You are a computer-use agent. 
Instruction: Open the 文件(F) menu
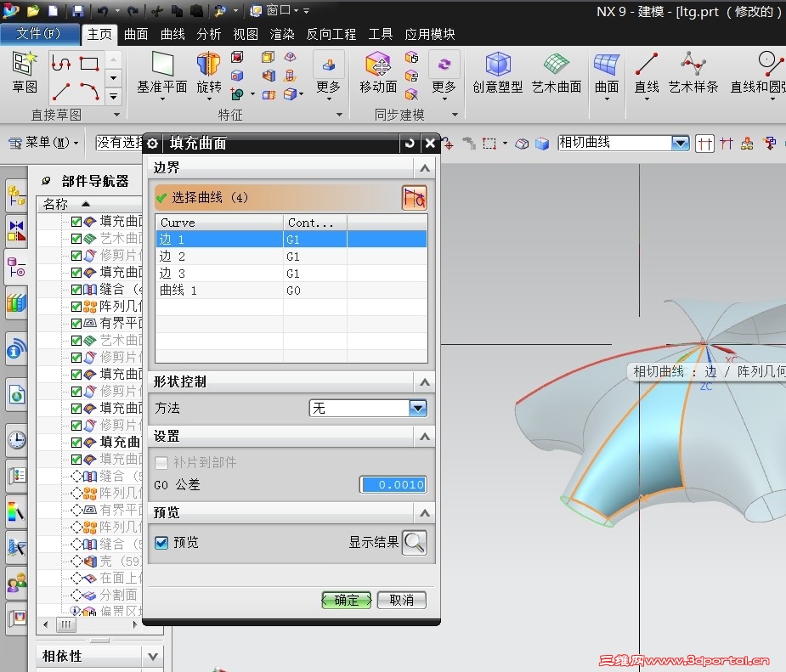(x=39, y=34)
